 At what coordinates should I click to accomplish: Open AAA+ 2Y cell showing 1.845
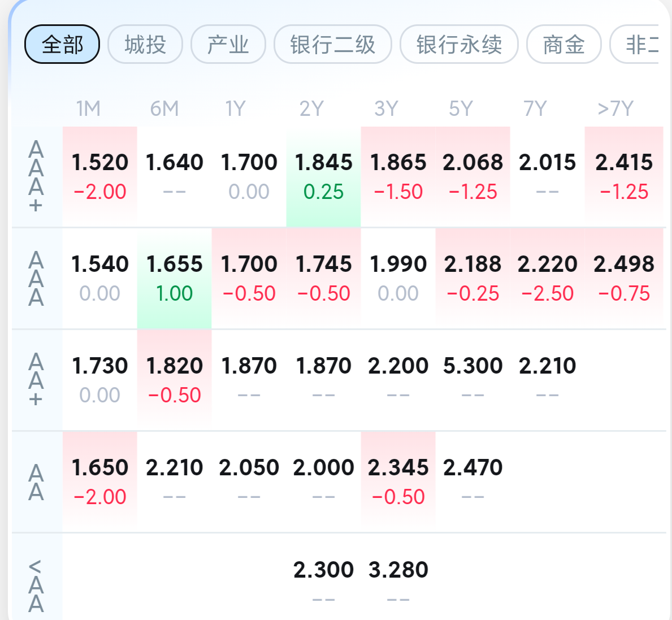tap(323, 176)
